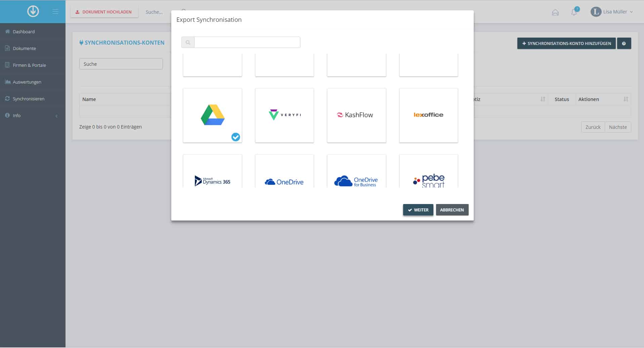Click the Status column header

(562, 99)
